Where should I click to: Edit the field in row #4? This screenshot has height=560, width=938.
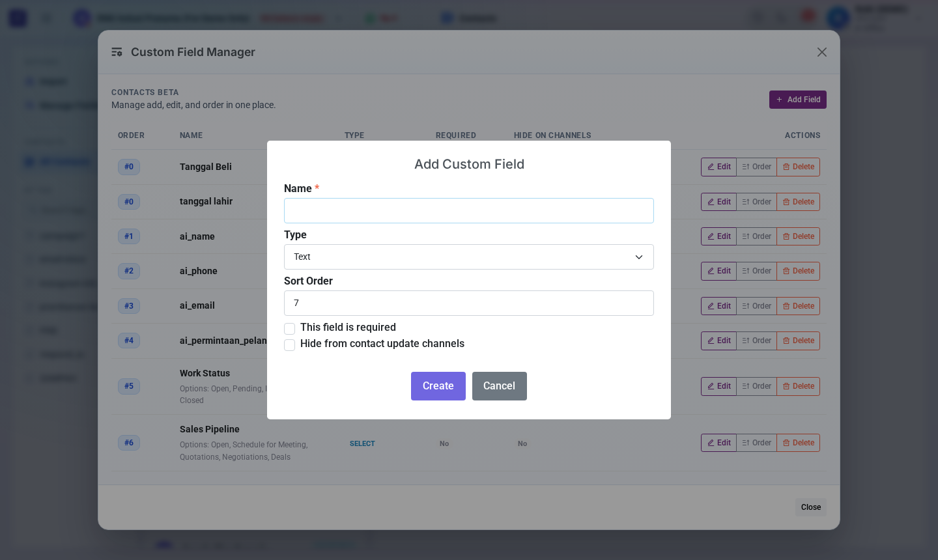719,341
